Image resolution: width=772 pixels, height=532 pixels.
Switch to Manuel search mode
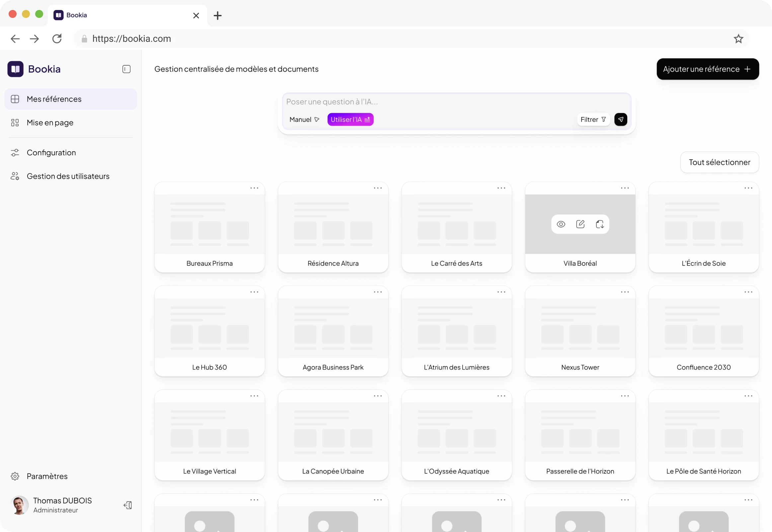[304, 119]
